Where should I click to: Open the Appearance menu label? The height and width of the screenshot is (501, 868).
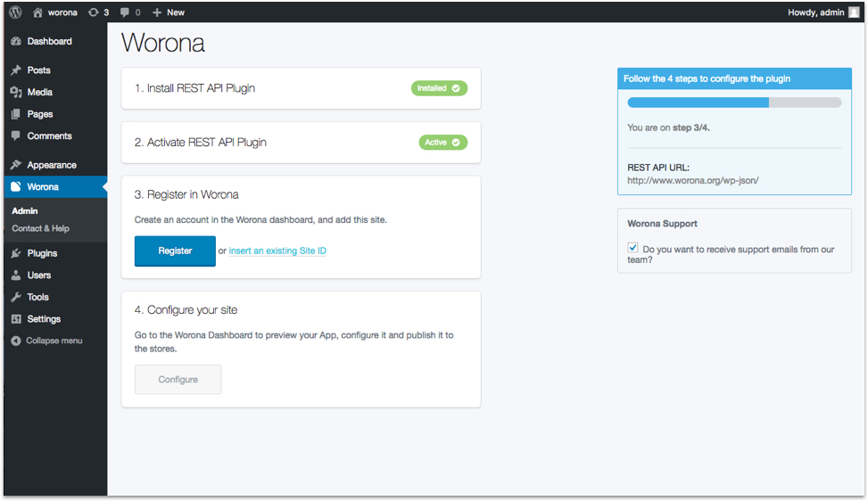[x=52, y=165]
